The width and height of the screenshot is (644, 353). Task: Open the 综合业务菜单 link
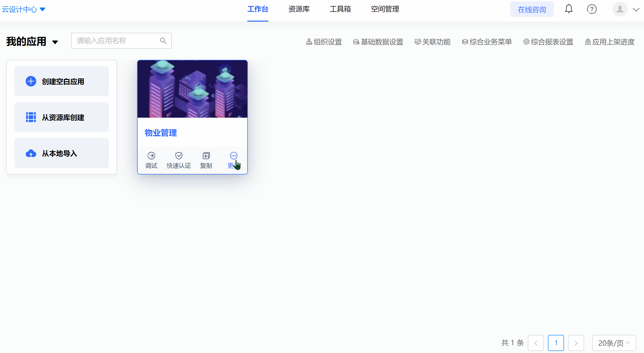(x=487, y=42)
